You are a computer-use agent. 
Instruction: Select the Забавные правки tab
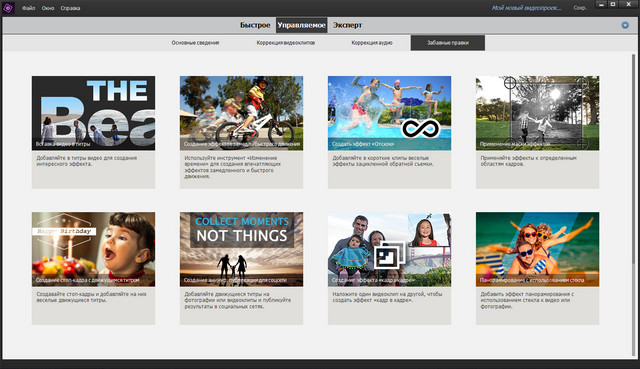[x=448, y=43]
